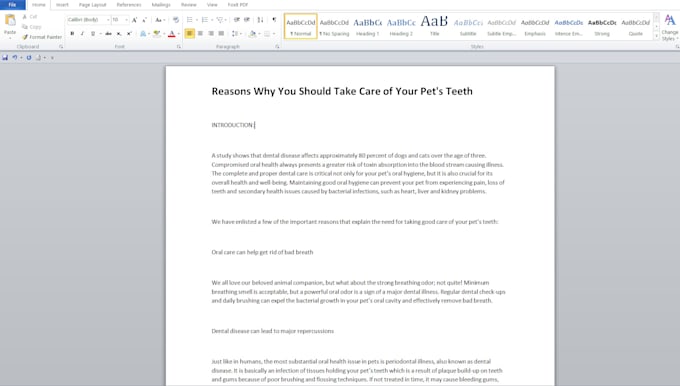Click the Shrink Font icon

pyautogui.click(x=144, y=20)
